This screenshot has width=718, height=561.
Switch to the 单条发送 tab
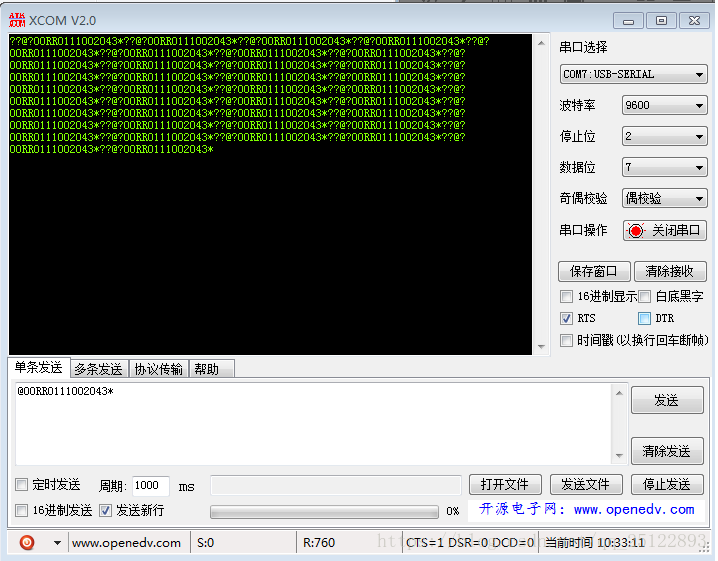click(38, 367)
